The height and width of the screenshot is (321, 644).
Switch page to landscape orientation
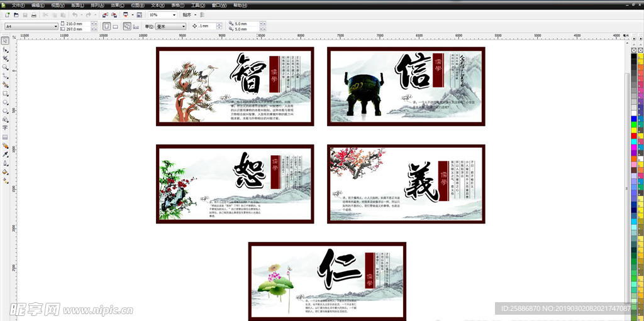point(115,26)
